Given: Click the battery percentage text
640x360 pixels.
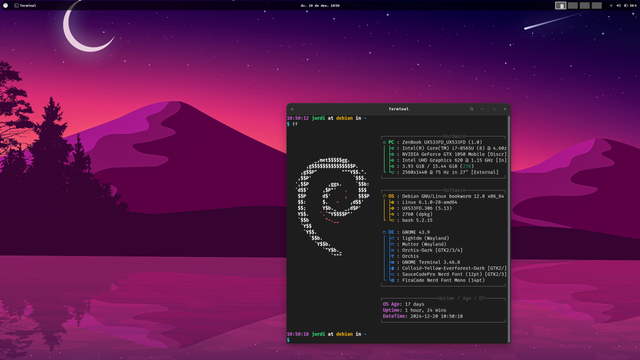Looking at the screenshot, I should pyautogui.click(x=633, y=5).
